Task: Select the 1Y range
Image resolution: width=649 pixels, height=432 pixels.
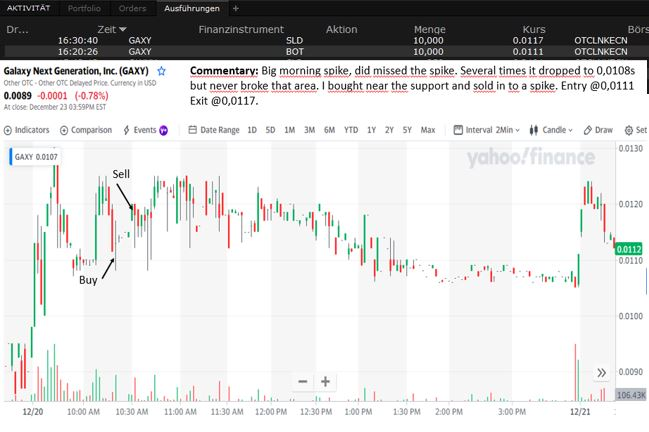Action: 372,130
